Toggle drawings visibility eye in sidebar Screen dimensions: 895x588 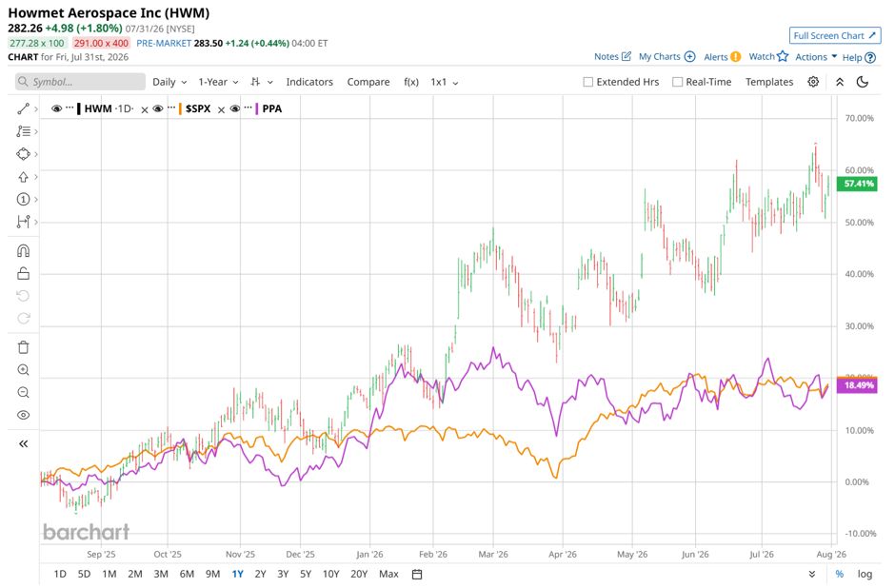pyautogui.click(x=24, y=415)
